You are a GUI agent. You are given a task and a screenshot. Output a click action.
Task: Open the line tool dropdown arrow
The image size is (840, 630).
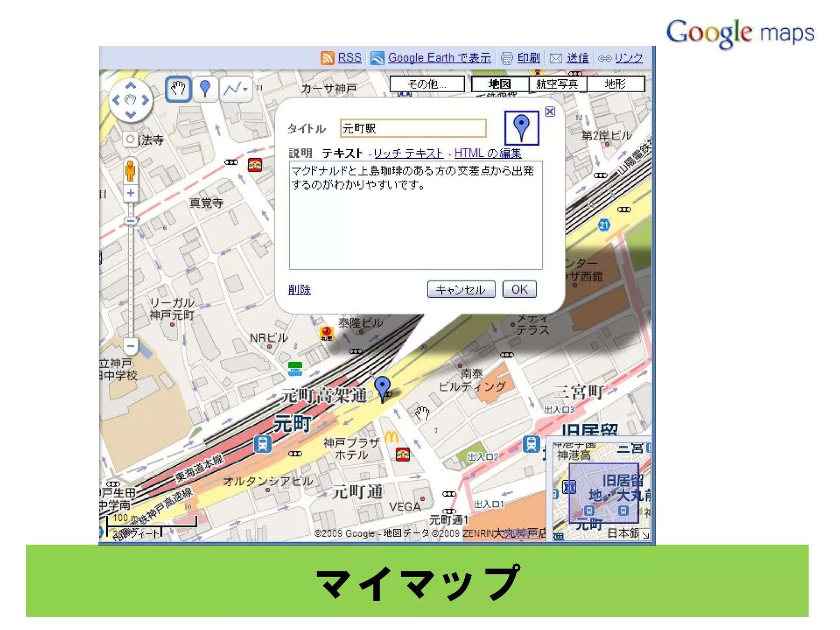click(x=246, y=89)
